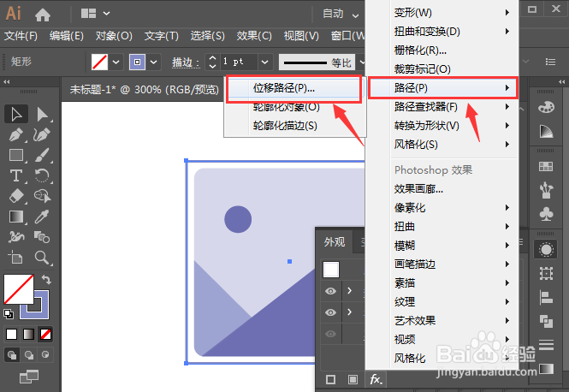Open the Brushes panel icon

coord(546,190)
